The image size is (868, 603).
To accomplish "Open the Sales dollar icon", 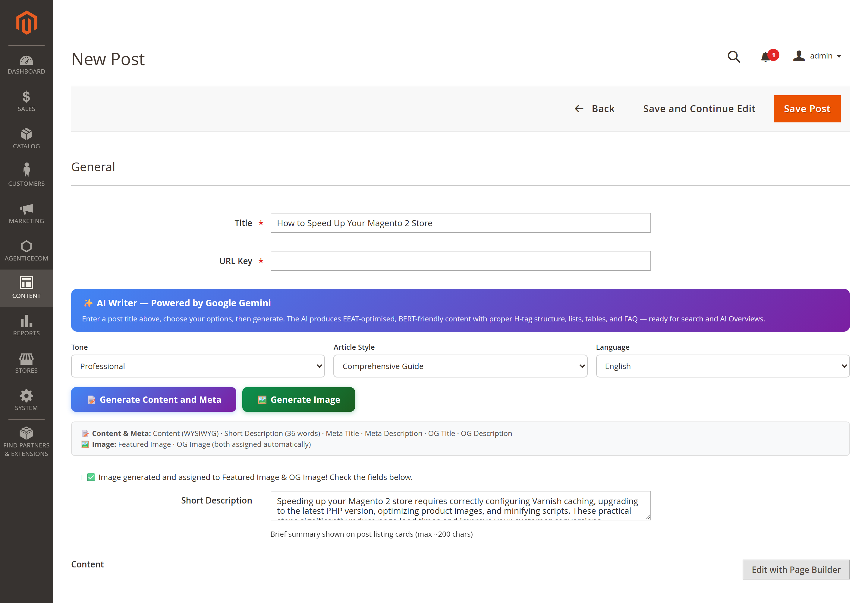I will click(x=26, y=97).
